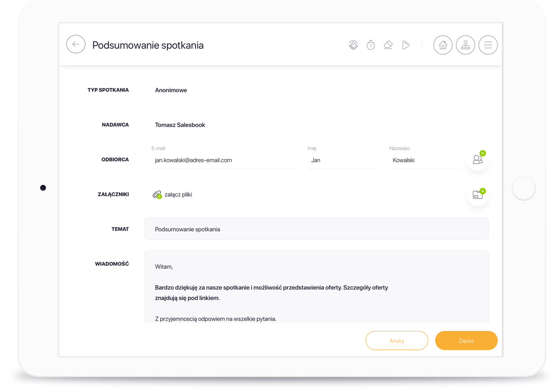Click the 'Witam,' line in the message

pos(164,267)
